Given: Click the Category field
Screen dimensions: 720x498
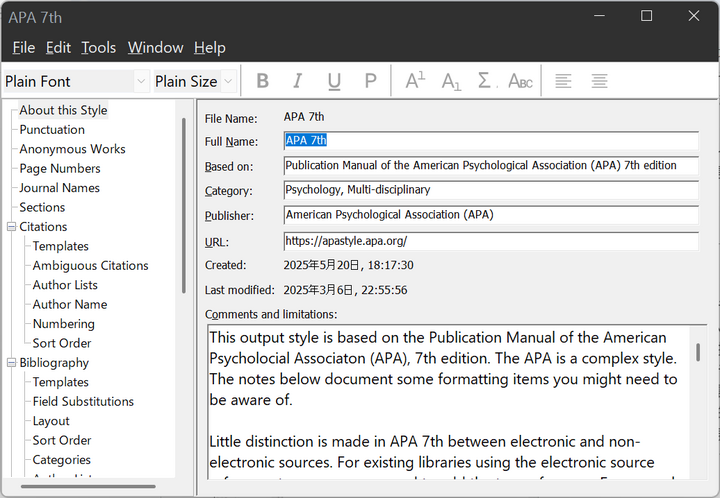Looking at the screenshot, I should (x=491, y=190).
